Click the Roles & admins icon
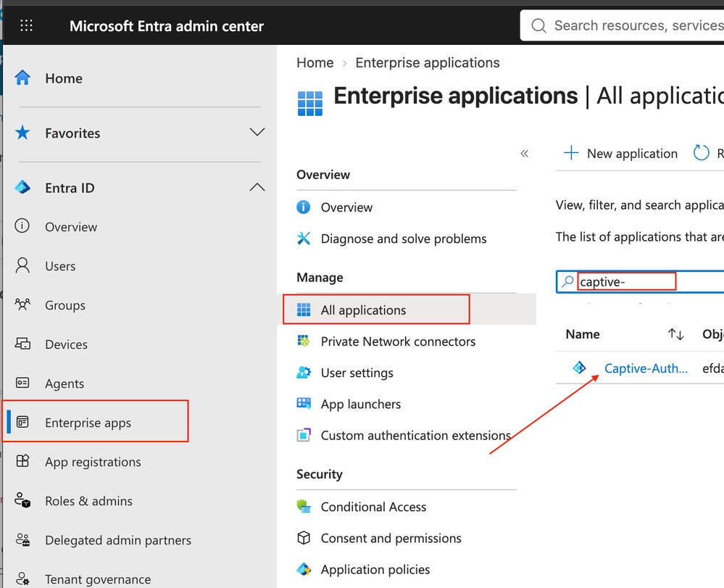Image resolution: width=724 pixels, height=588 pixels. click(x=22, y=500)
